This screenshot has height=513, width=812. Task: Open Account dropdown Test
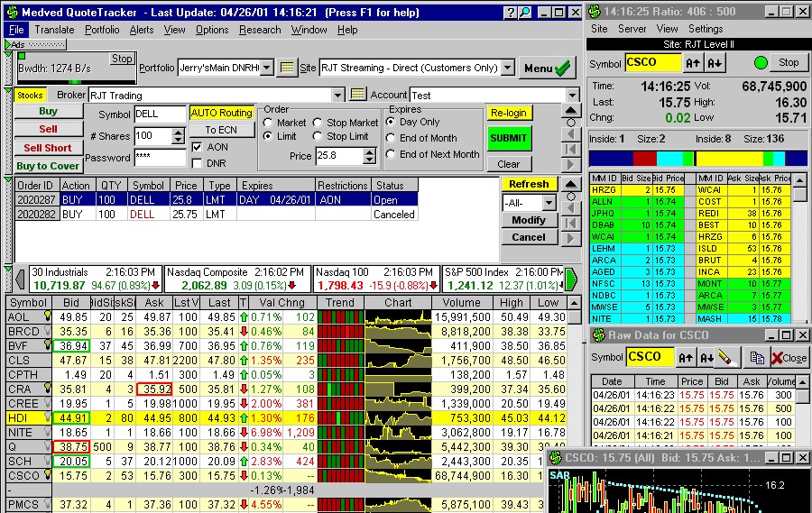point(572,96)
